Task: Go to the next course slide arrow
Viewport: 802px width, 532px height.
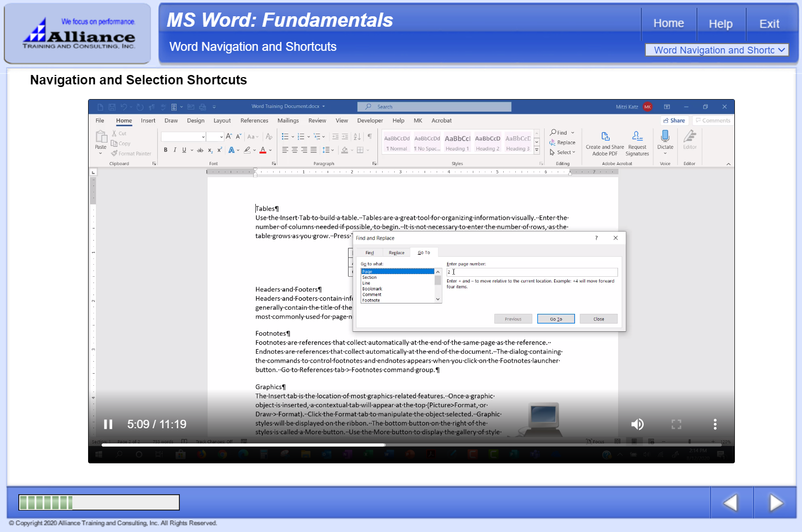Action: click(776, 503)
